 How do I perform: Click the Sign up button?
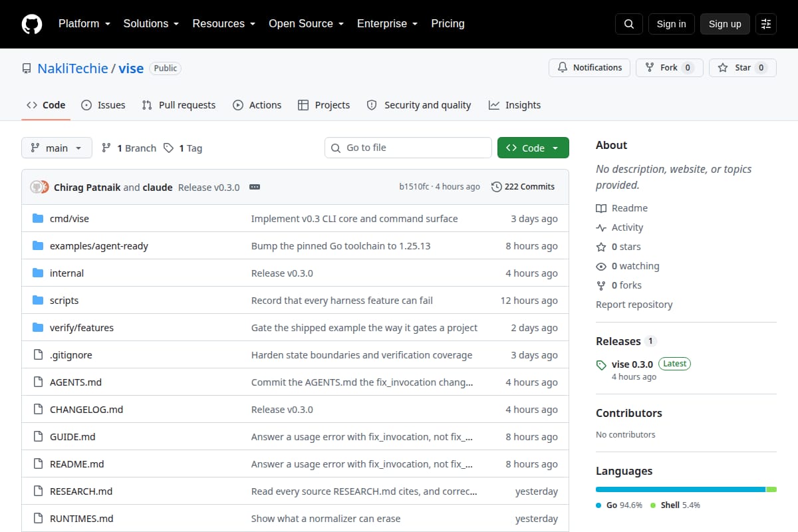(725, 24)
